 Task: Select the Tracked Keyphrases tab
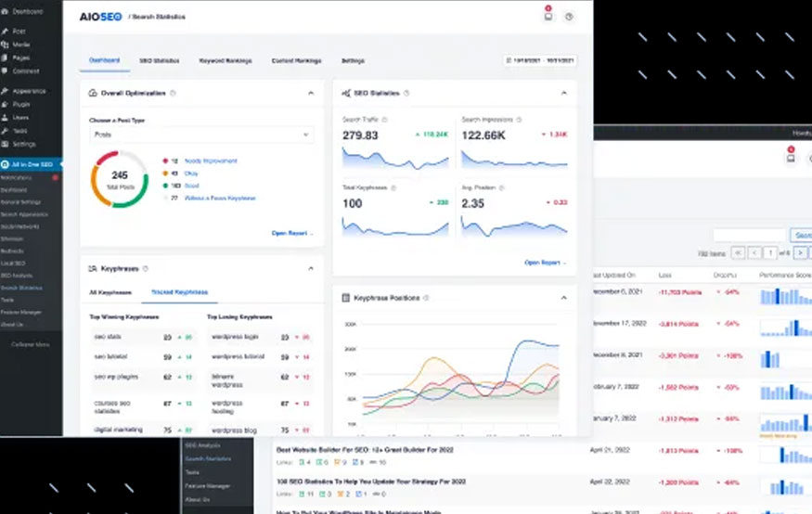[179, 292]
